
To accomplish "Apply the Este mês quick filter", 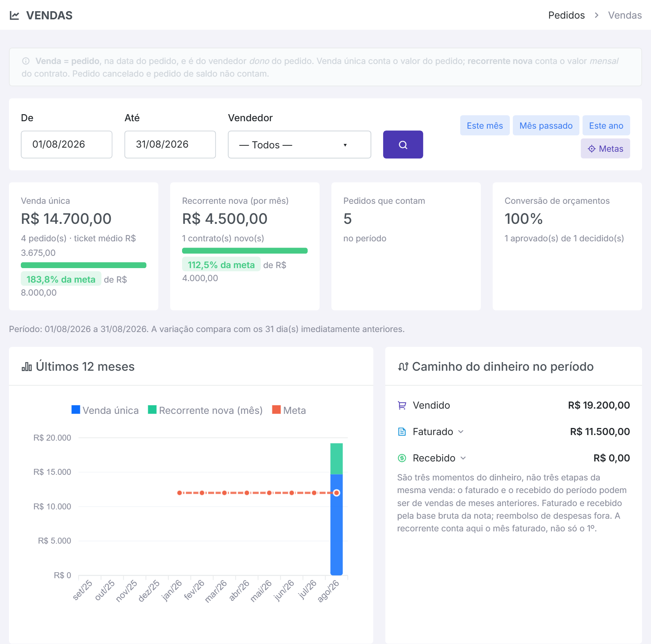I will (485, 126).
